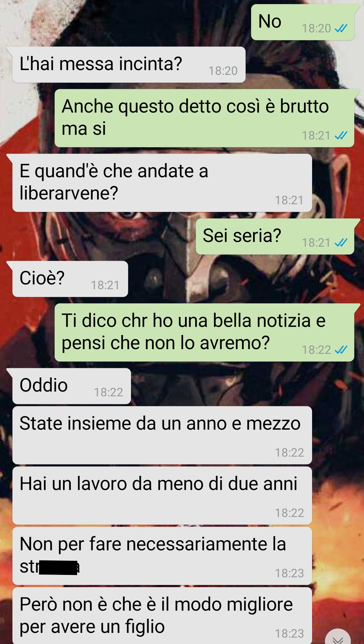This screenshot has height=644, width=364.
Task: Tap the 'No' sent message bubble
Action: point(302,22)
